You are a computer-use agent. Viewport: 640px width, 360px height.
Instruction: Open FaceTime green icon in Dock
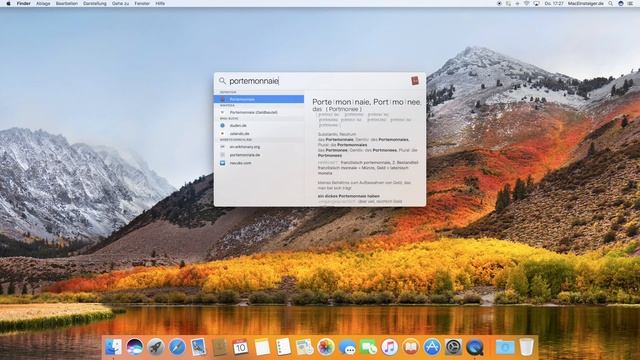[368, 347]
